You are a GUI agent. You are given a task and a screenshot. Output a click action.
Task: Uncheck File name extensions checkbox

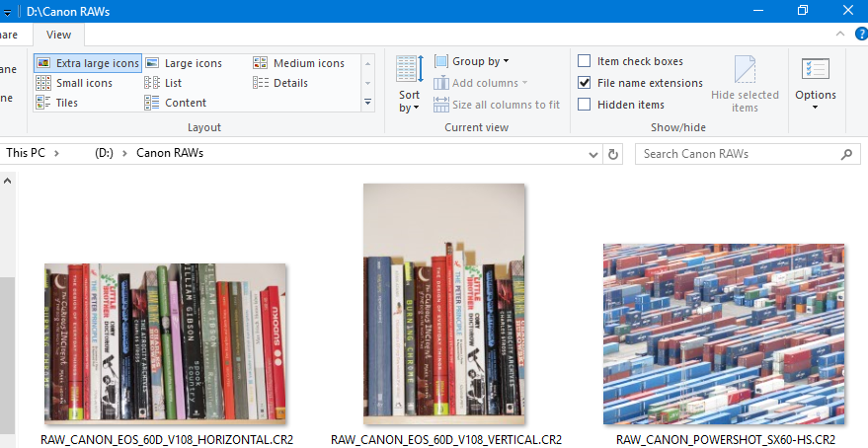tap(584, 83)
